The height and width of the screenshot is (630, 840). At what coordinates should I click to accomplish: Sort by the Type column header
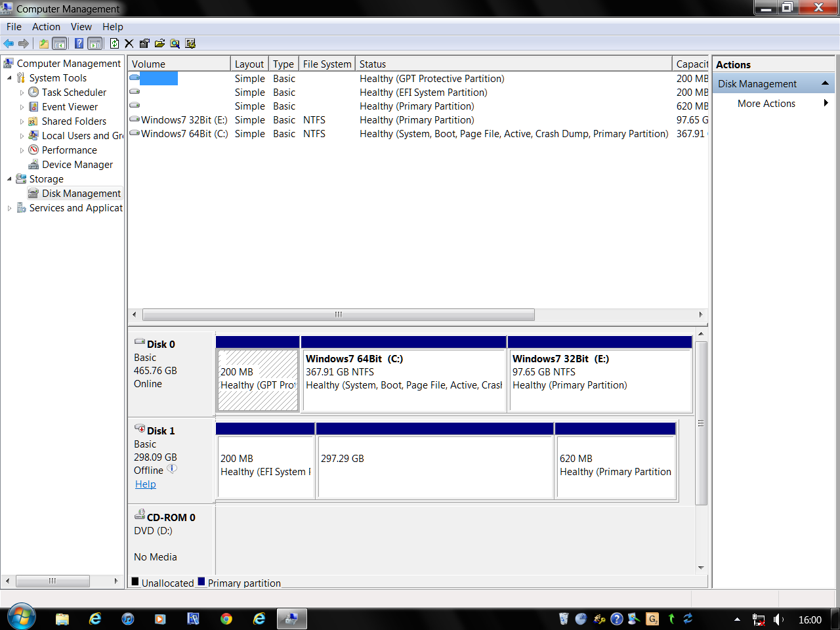pos(283,64)
